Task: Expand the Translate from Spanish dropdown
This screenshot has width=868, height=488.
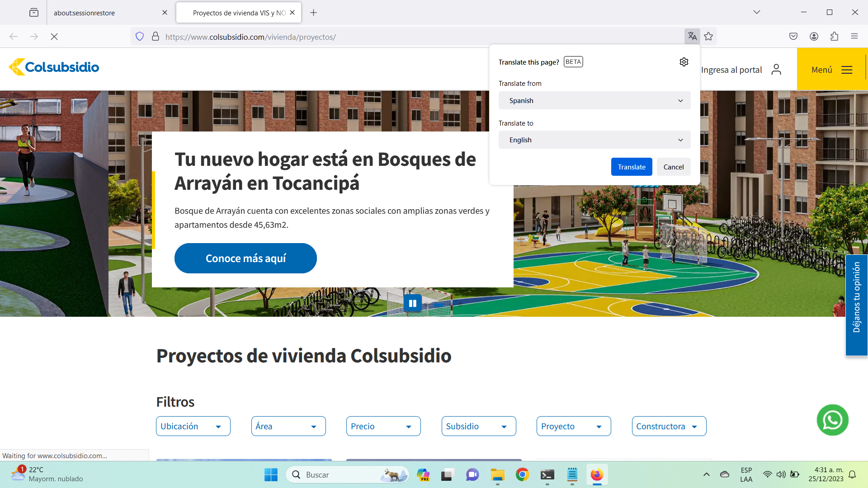Action: [594, 101]
